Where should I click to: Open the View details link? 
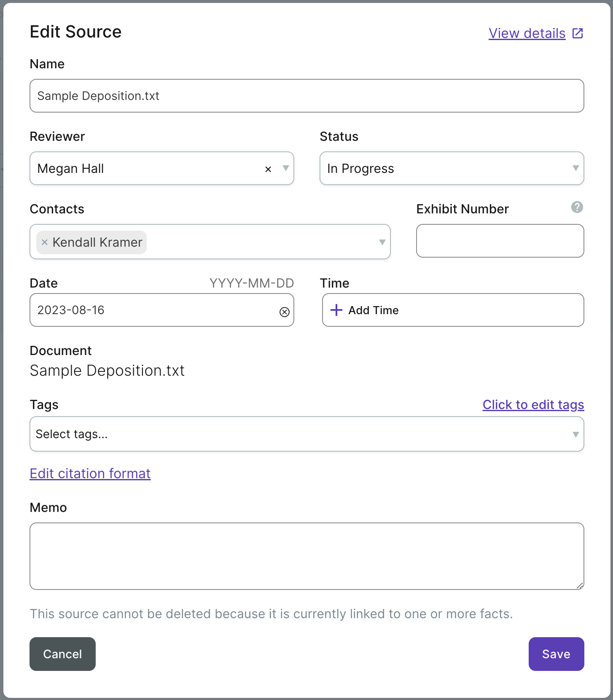(527, 33)
